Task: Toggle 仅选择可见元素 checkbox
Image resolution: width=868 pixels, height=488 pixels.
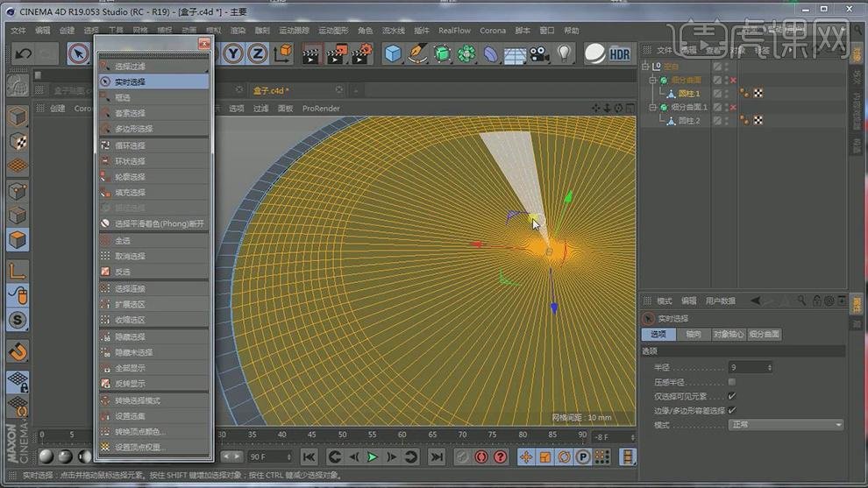Action: pyautogui.click(x=732, y=396)
